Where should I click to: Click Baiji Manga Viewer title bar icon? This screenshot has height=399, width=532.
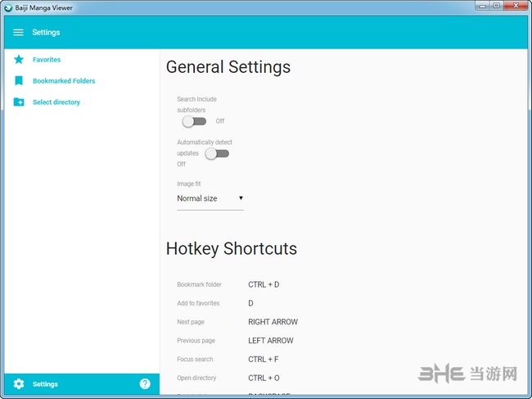[x=8, y=7]
